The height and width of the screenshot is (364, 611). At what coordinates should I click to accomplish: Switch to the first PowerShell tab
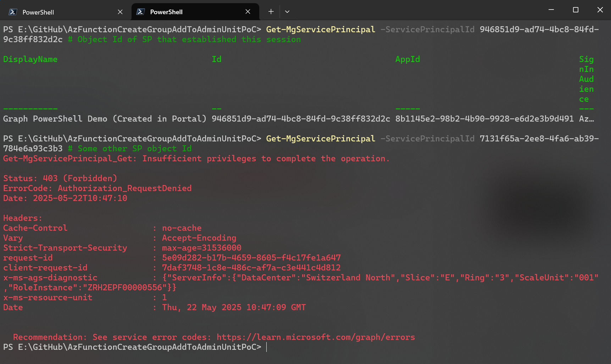[66, 12]
